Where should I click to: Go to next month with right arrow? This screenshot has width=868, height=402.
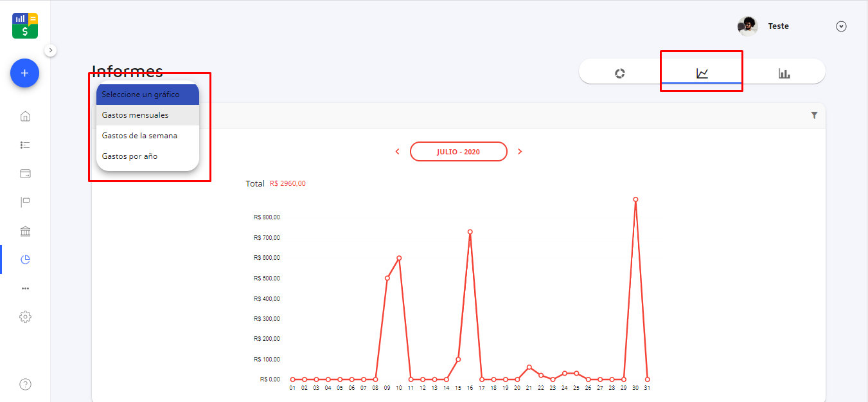coord(520,152)
